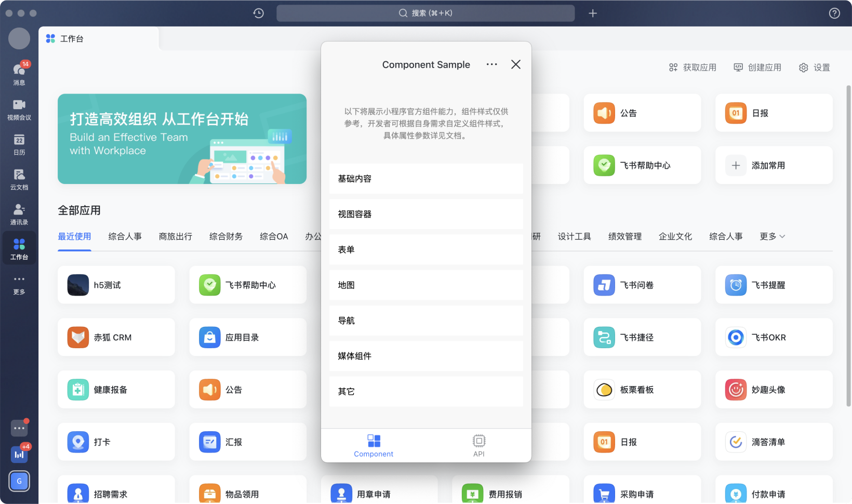Expand 基础内容 section

[426, 179]
